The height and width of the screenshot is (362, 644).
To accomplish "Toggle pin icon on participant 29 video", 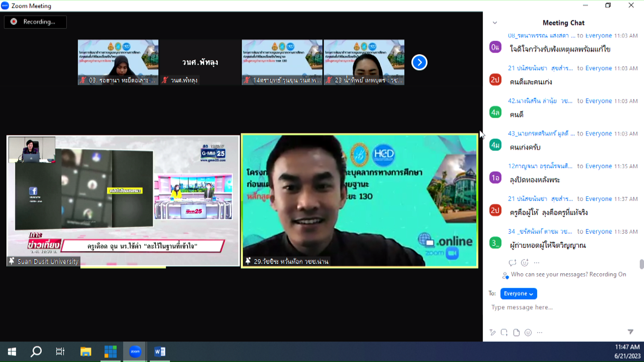I will (x=248, y=261).
